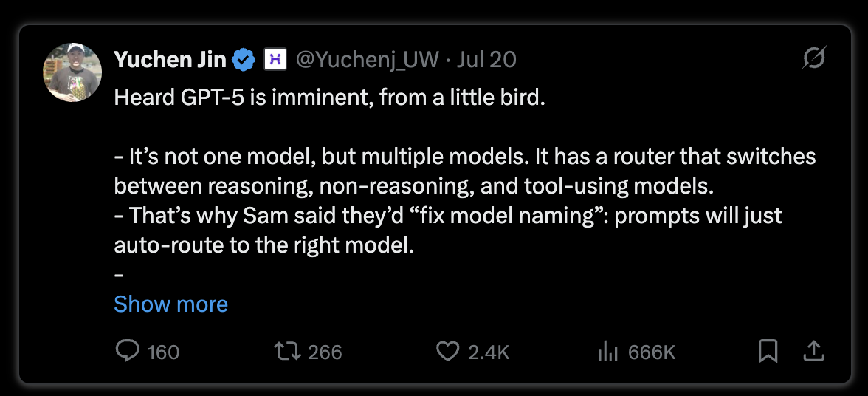This screenshot has width=868, height=396.
Task: Open Yuchen Jin's profile picture
Action: 72,72
